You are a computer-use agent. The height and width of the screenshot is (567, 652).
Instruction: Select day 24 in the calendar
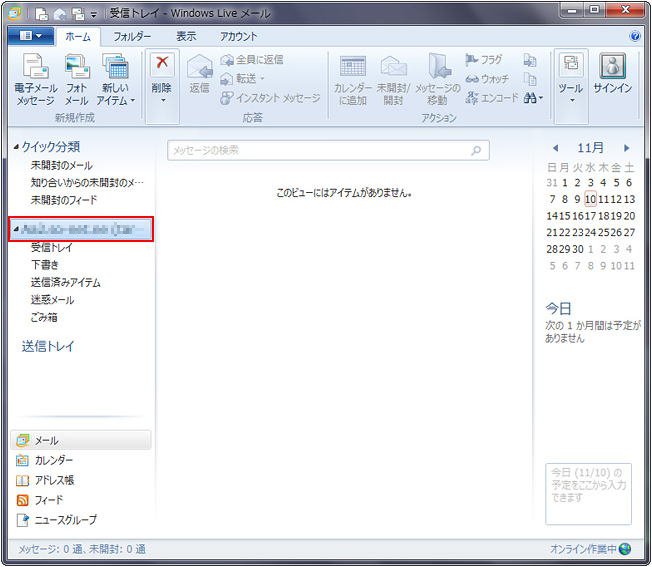[590, 232]
